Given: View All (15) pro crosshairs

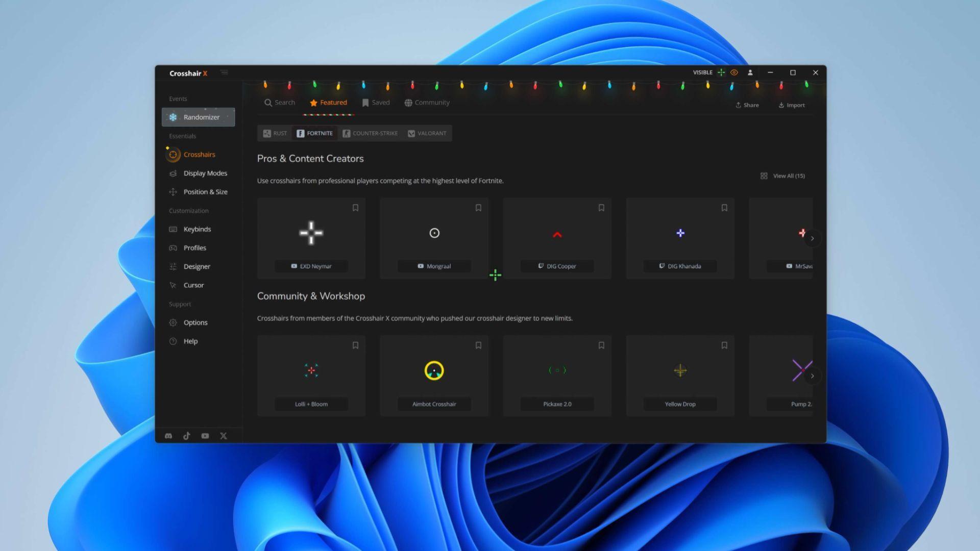Looking at the screenshot, I should pyautogui.click(x=788, y=176).
